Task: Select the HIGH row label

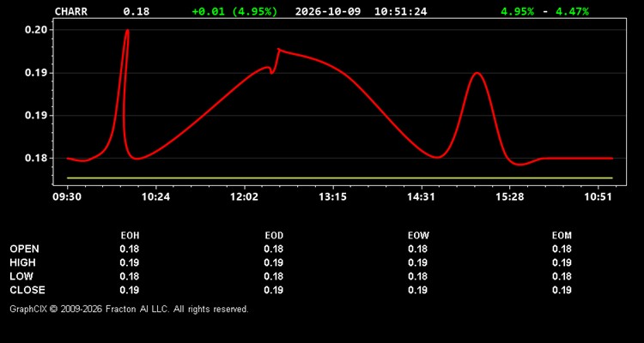Action: coord(22,262)
